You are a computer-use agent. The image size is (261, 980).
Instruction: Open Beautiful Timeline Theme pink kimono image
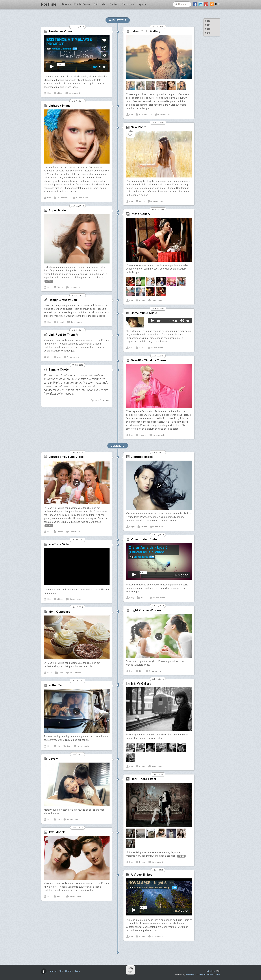tap(159, 386)
